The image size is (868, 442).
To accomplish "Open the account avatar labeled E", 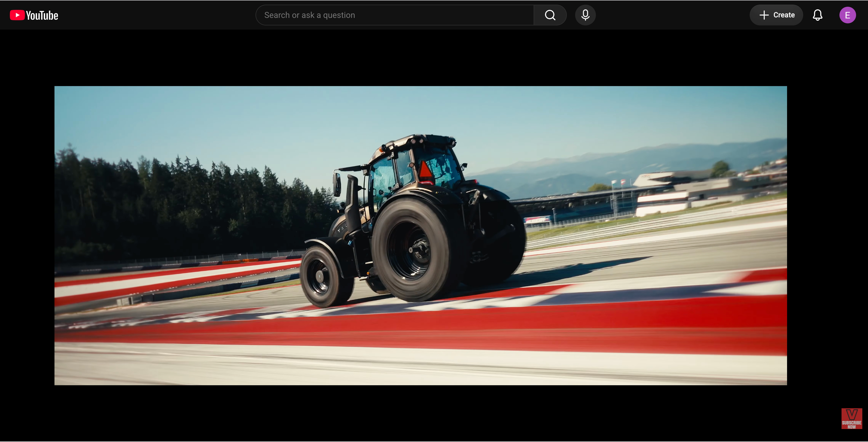I will click(x=848, y=15).
